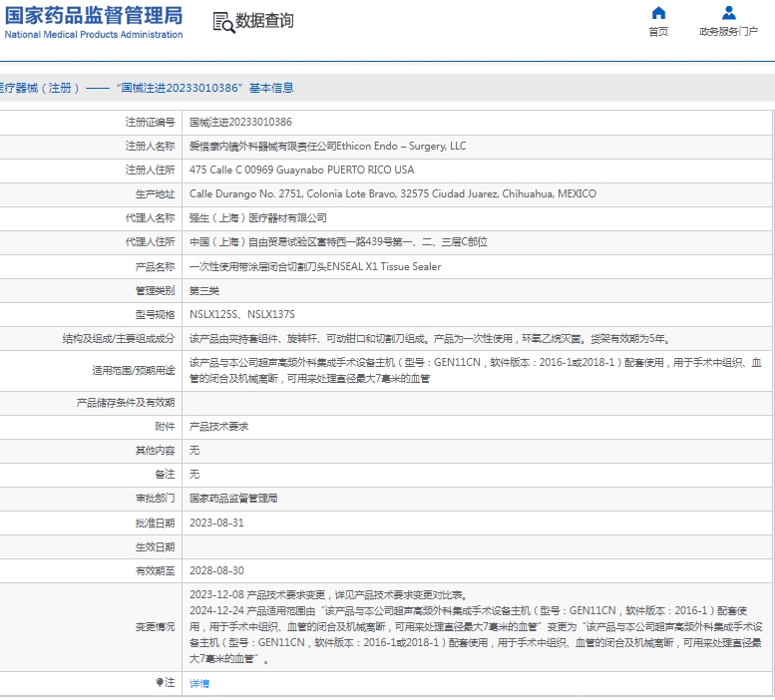This screenshot has height=700, width=775.
Task: Click the home icon labeled 首页
Action: [x=658, y=13]
